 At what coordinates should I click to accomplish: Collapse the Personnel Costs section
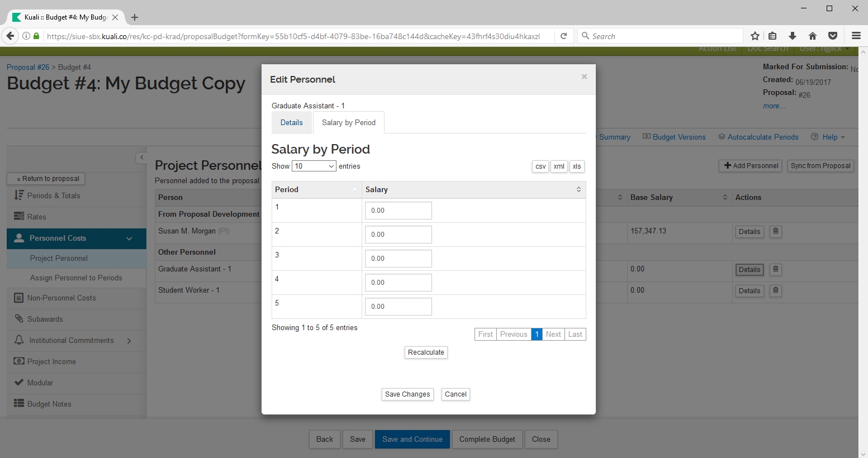[x=129, y=238]
